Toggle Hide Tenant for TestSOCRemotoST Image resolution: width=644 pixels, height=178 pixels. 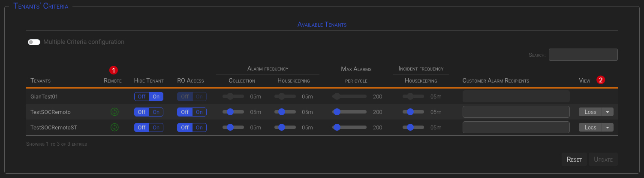148,127
